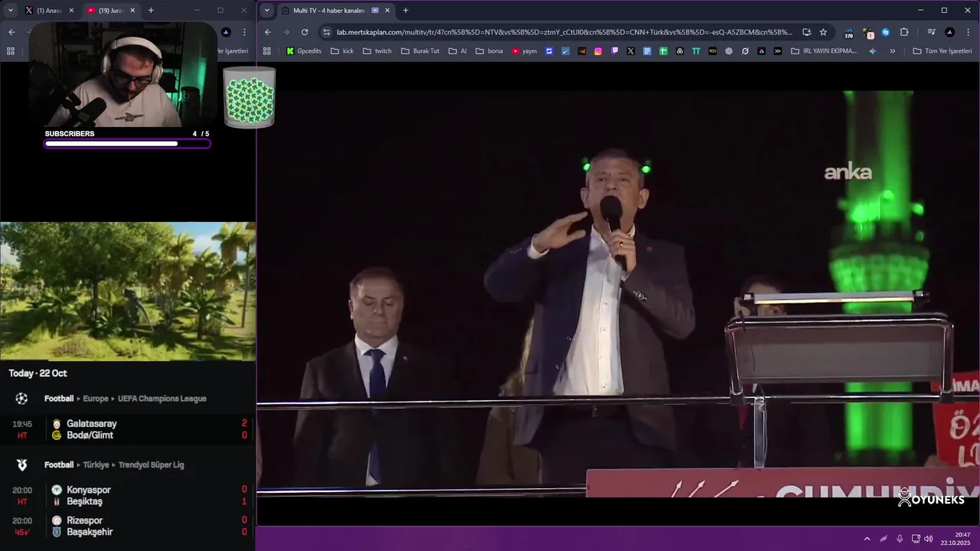
Task: Open the Burak Tut bookmark folder
Action: (420, 51)
